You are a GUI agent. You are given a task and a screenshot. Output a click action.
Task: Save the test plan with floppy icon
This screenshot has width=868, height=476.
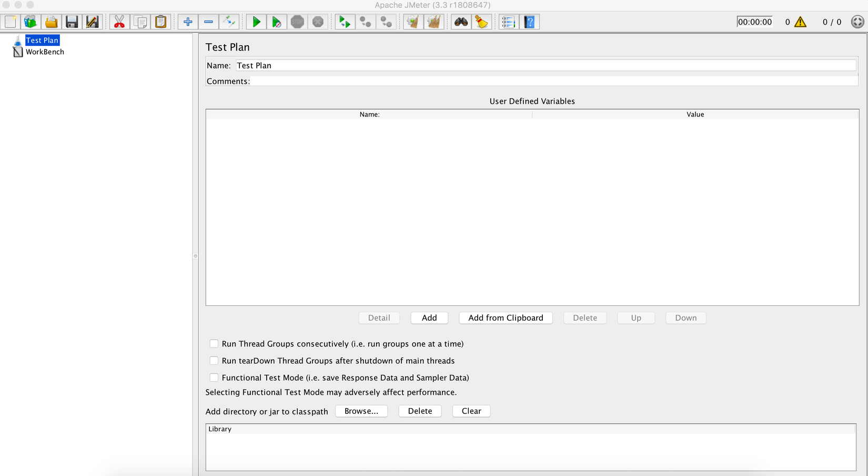point(72,22)
